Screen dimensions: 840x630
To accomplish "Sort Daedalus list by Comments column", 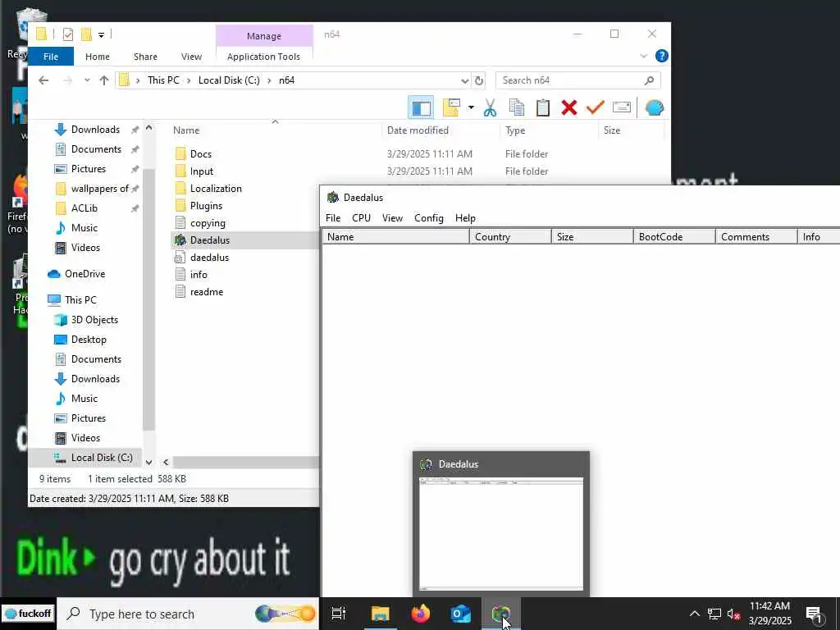I will pos(756,237).
